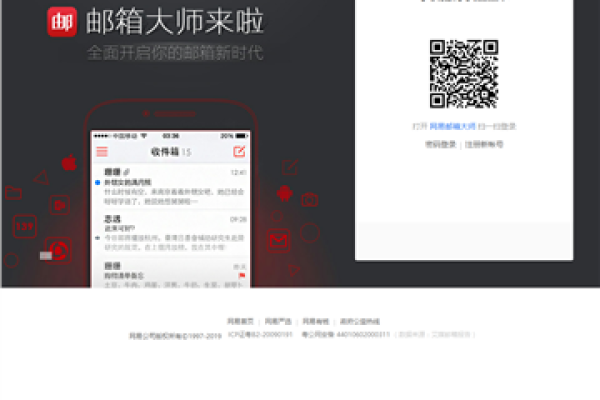Screen dimensions: 600x400
Task: Click the 粤公网安备 44010602000111 record text
Action: point(346,335)
